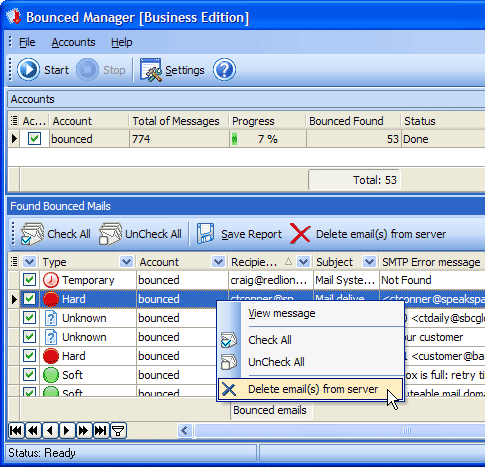Click the bounced mails grid column chooser icon
The image size is (485, 467).
click(x=14, y=262)
